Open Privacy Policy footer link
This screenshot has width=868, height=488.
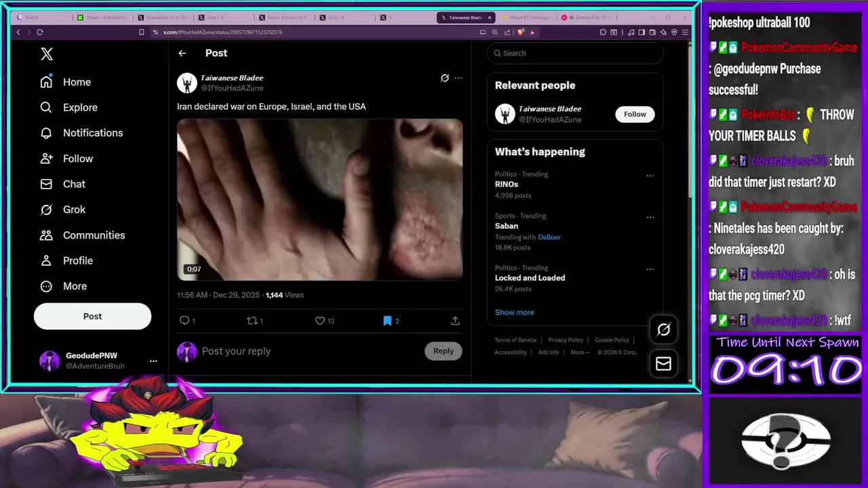pos(566,340)
